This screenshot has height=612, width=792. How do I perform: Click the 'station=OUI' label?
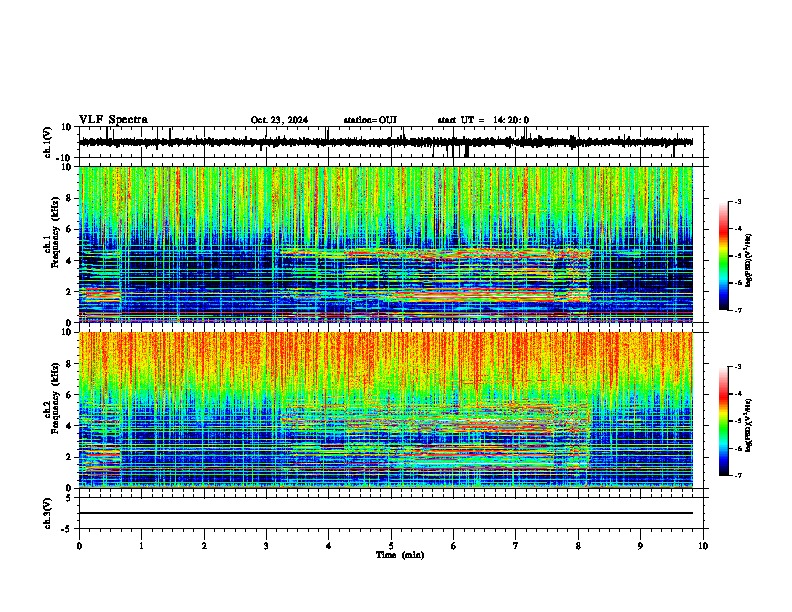tap(370, 120)
